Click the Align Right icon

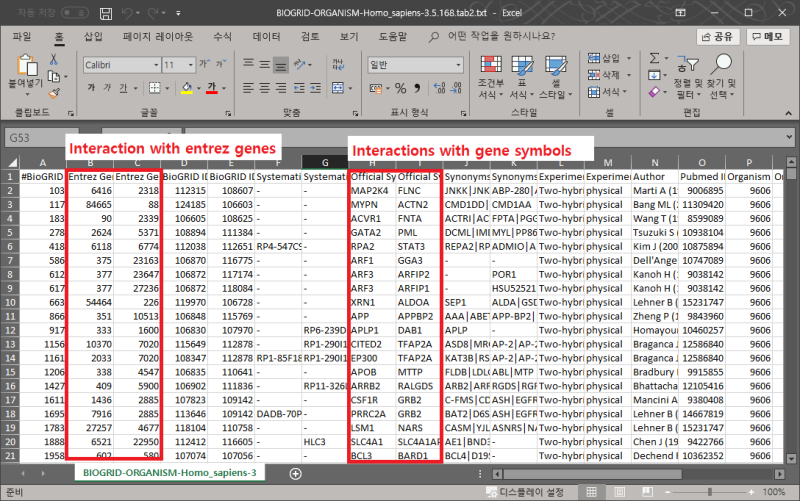[x=281, y=88]
